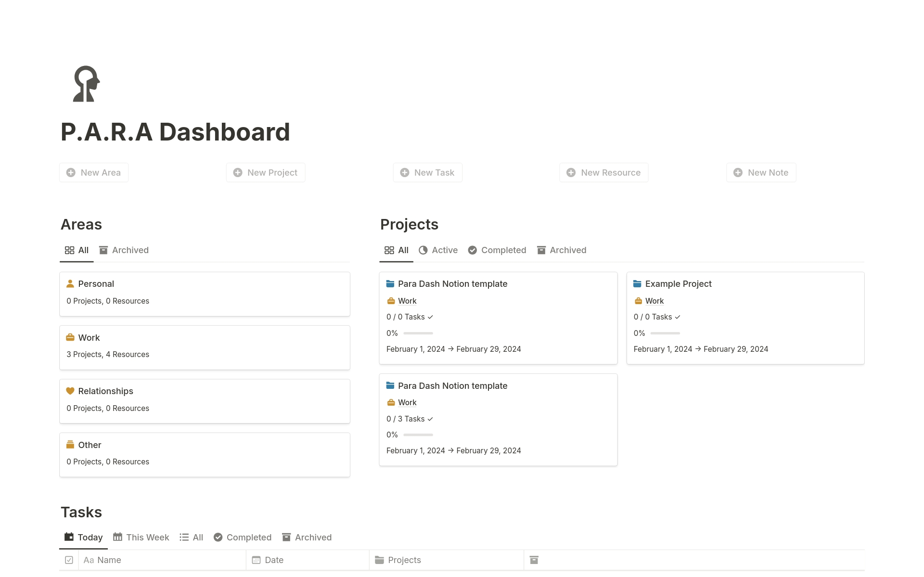Expand the Example Project card
Screen dimensions: 924x577
(679, 284)
